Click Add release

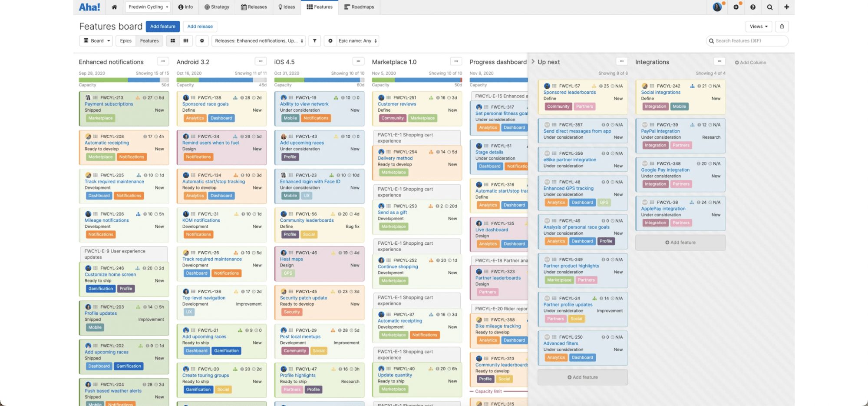[200, 26]
